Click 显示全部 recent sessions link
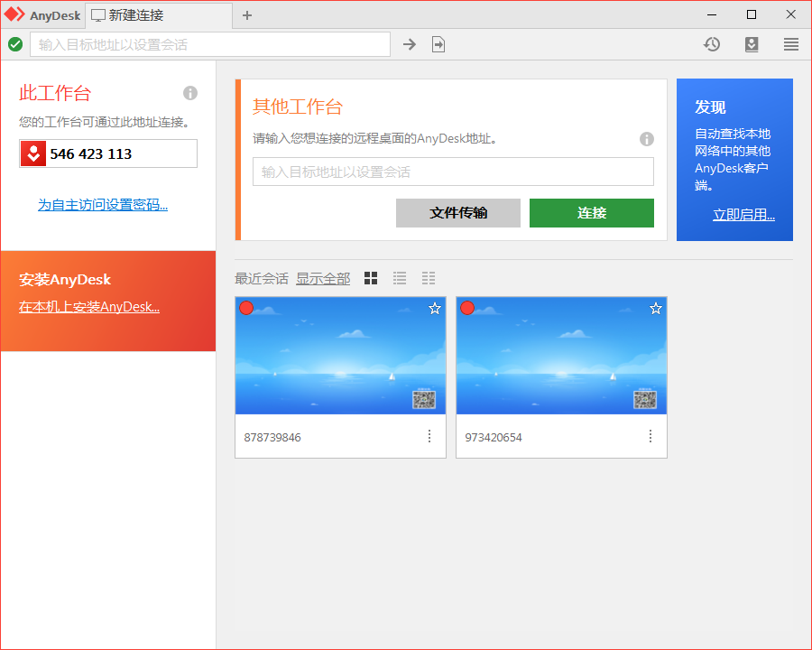 pos(323,279)
